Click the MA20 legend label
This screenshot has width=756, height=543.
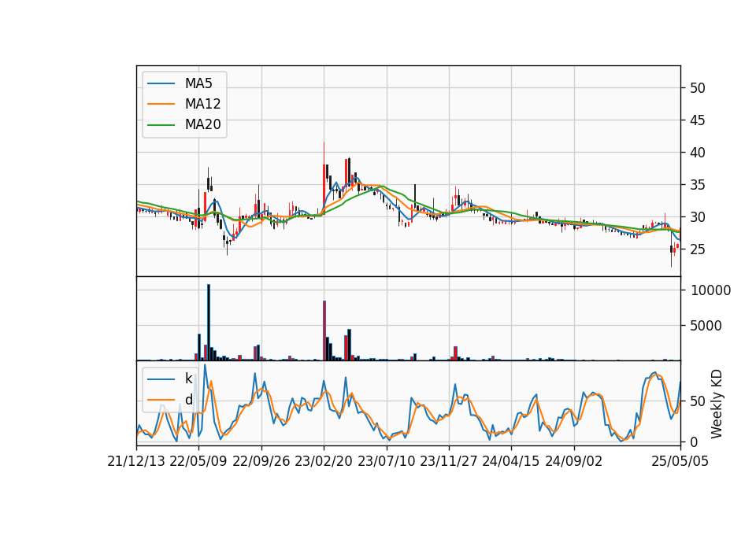(202, 124)
